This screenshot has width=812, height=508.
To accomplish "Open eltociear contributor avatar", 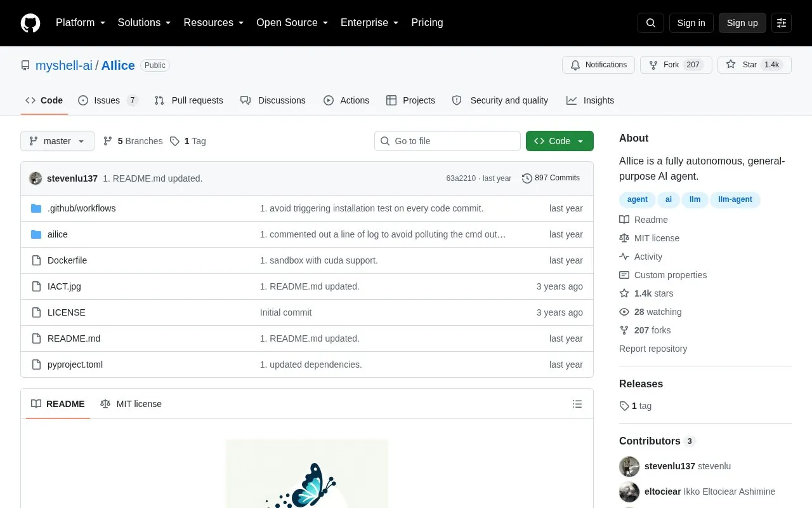I will 629,491.
